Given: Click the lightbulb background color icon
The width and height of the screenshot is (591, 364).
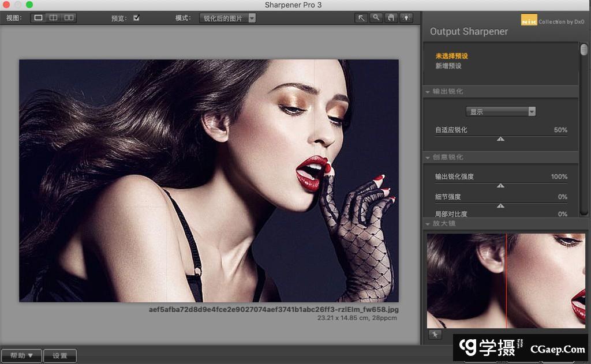Looking at the screenshot, I should 407,18.
